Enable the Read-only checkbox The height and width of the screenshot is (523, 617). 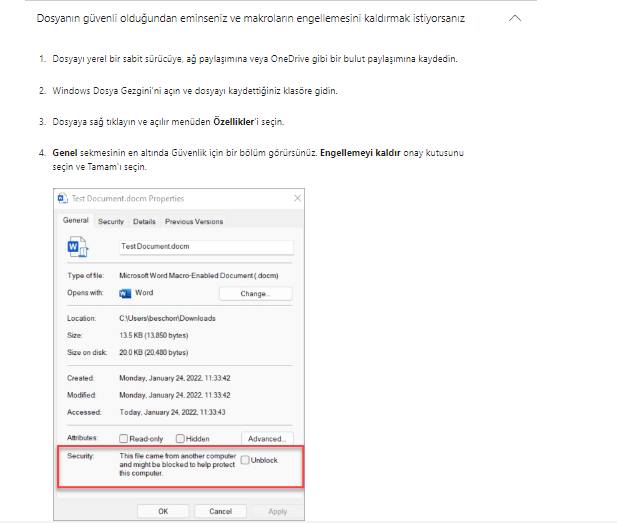point(124,438)
